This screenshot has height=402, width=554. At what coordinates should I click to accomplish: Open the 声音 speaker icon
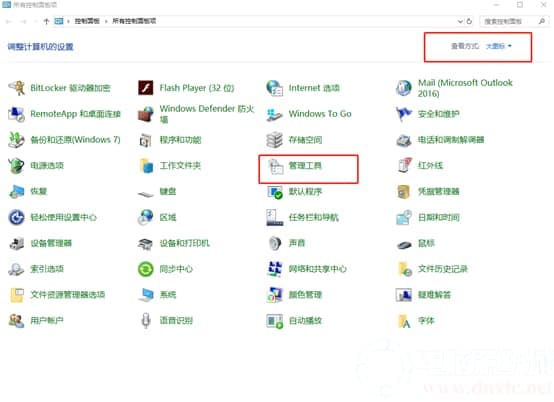click(275, 243)
